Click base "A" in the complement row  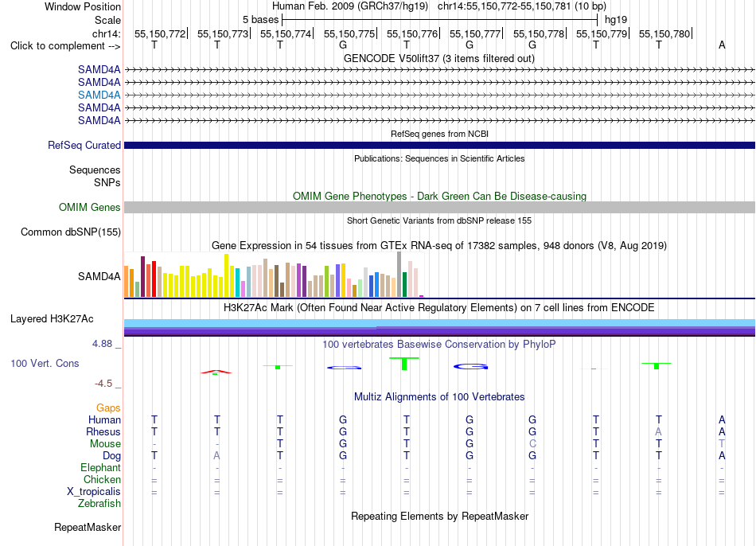coord(722,45)
